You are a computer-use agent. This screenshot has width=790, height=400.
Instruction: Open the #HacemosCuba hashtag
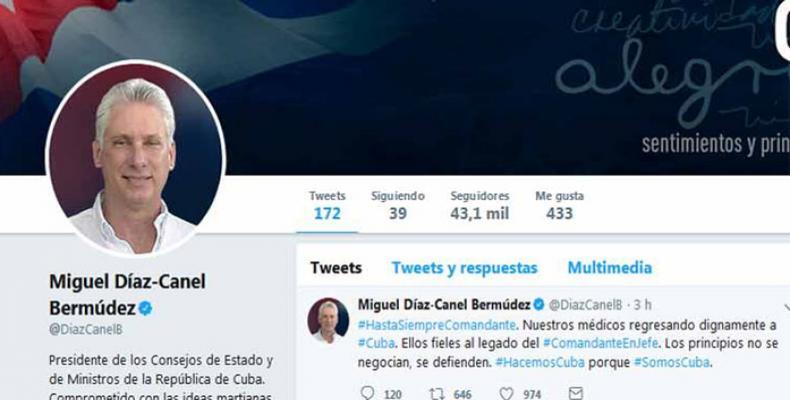point(540,362)
